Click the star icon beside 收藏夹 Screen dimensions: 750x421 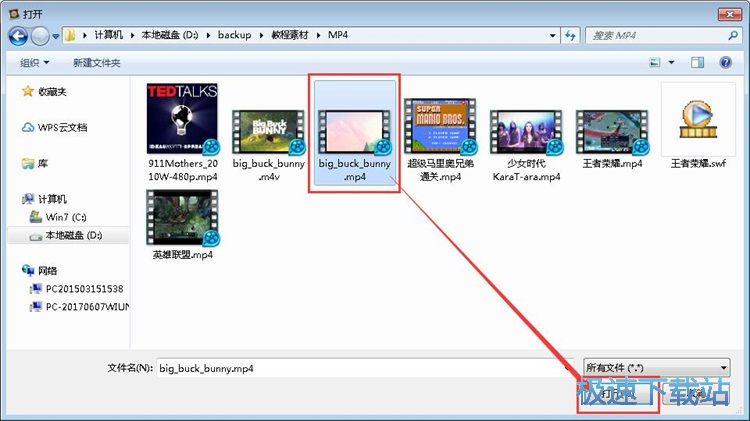pyautogui.click(x=28, y=91)
